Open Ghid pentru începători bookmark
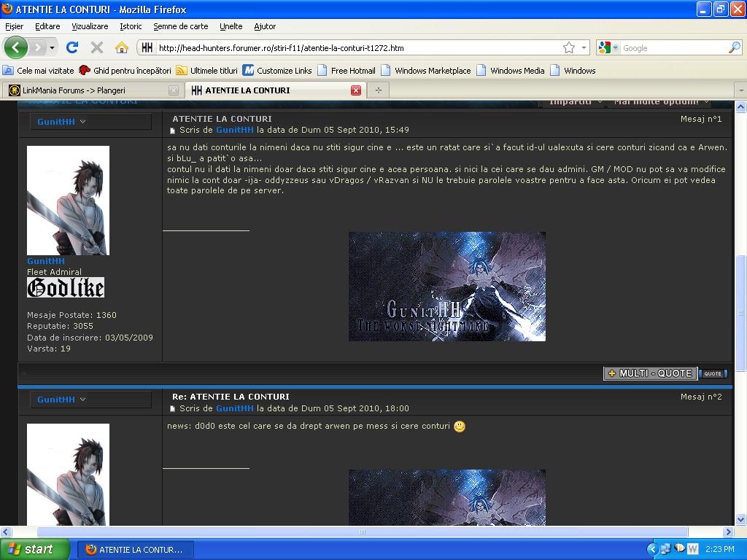747x560 pixels. tap(125, 71)
